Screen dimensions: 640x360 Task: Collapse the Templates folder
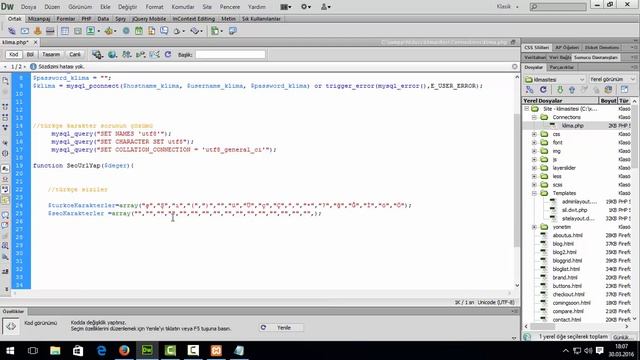(534, 193)
